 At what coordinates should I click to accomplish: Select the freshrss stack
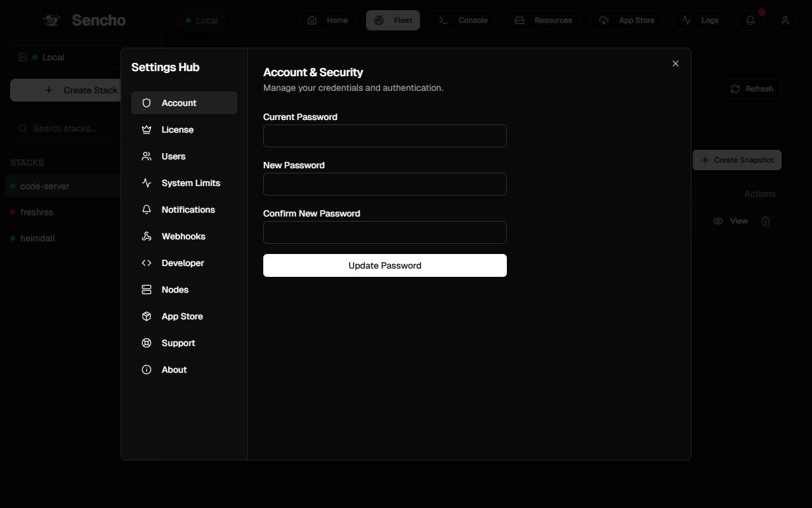tap(62, 212)
